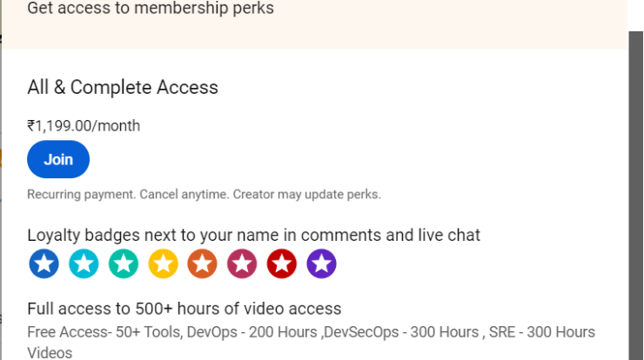Click the 'Recurring payment. Cancel anytime' notice
The width and height of the screenshot is (644, 360).
[x=128, y=194]
